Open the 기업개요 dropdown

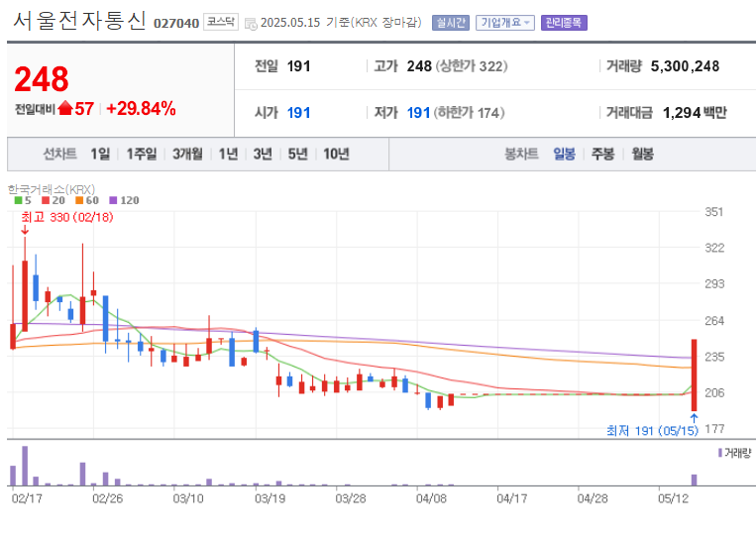coord(504,23)
